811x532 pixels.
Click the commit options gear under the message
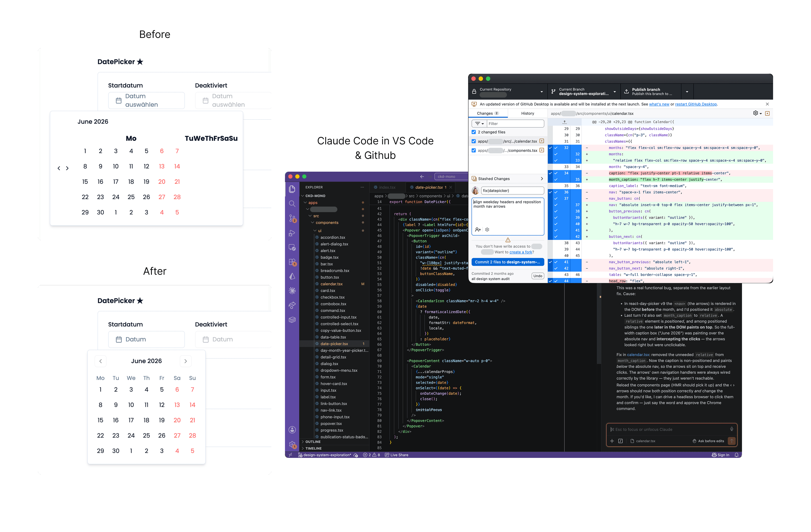(487, 229)
